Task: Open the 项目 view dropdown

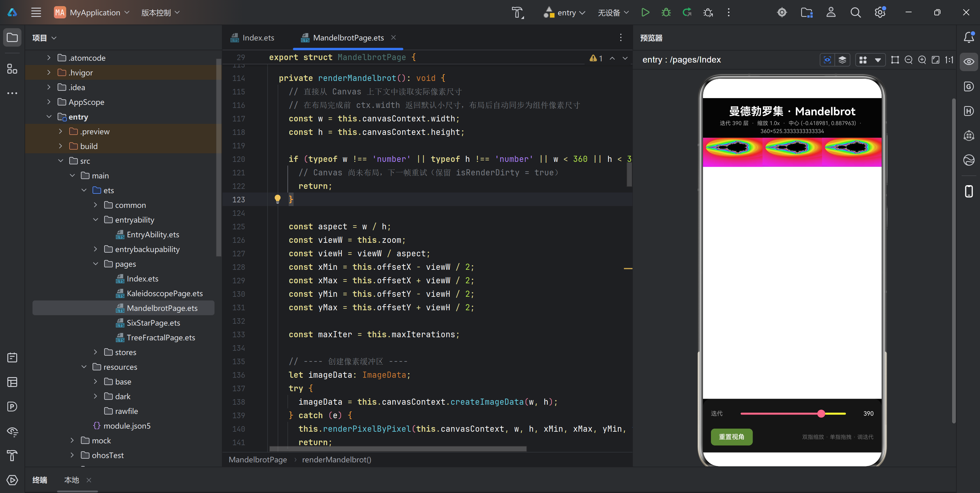Action: click(44, 38)
